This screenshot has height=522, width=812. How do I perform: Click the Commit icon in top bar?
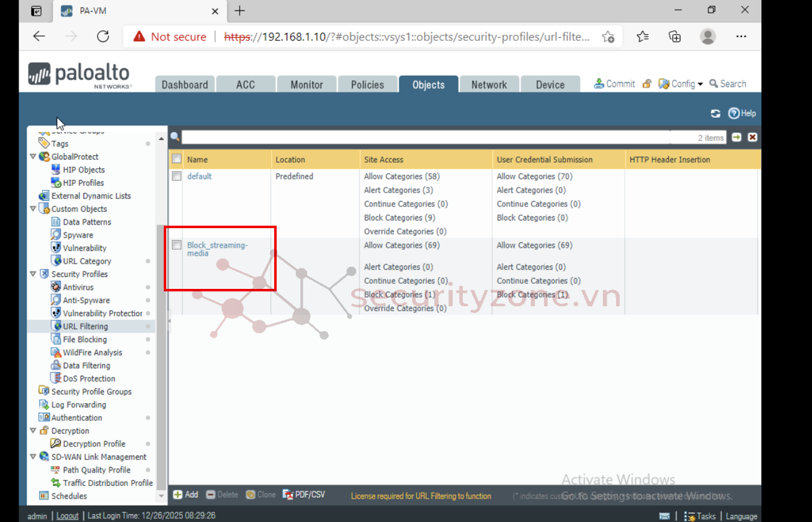coord(599,84)
